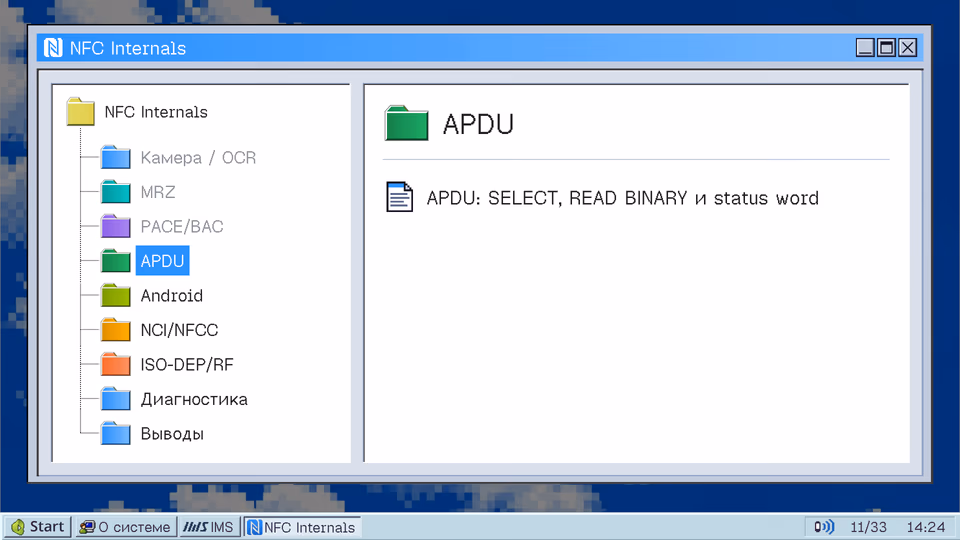Open APDU: SELECT, READ BINARY и status word

click(622, 198)
